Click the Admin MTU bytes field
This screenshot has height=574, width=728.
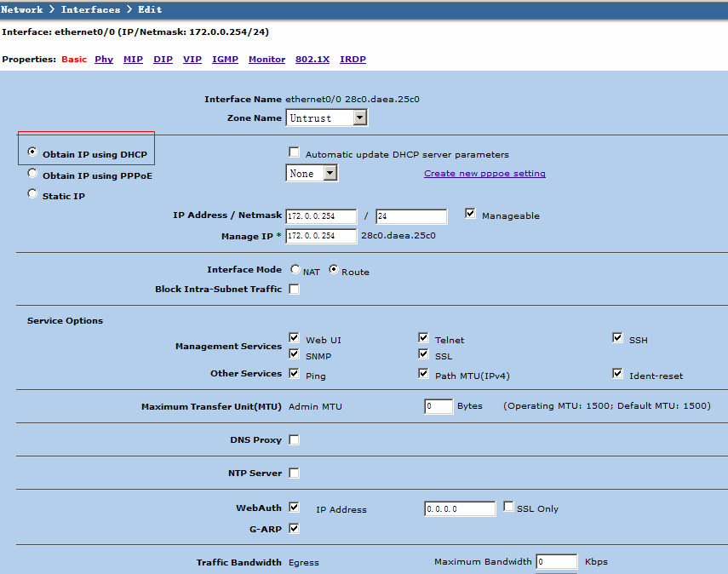[x=438, y=406]
